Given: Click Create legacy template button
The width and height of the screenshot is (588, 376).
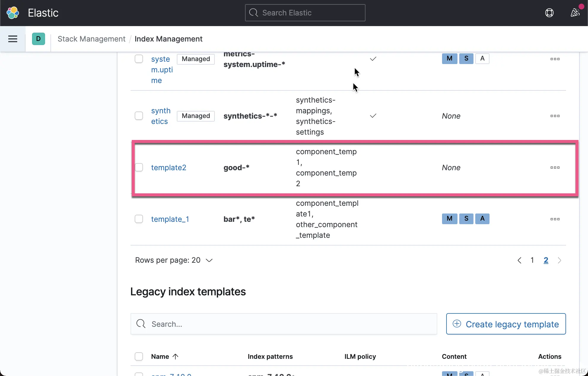Looking at the screenshot, I should click(506, 324).
